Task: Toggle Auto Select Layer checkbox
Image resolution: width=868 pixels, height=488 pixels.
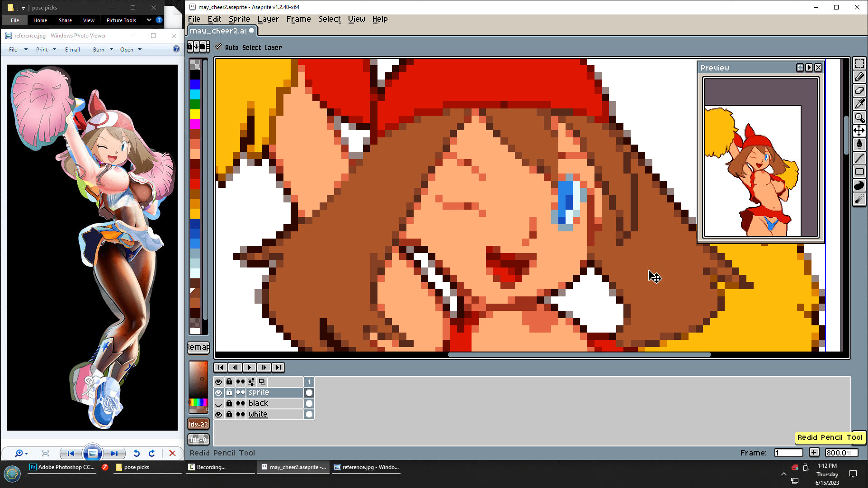Action: pos(218,47)
